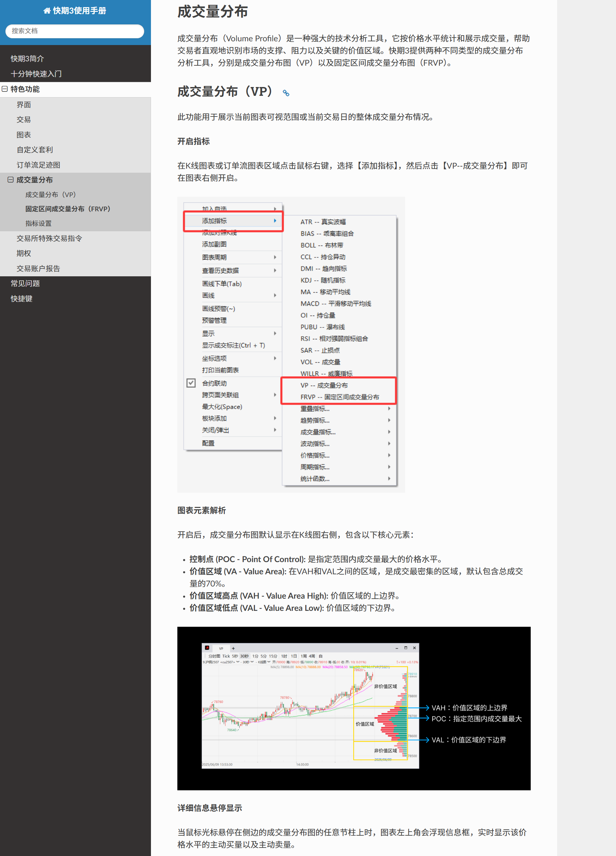The image size is (616, 856).
Task: Expand the 趋势指标... submenu arrow
Action: [x=389, y=420]
